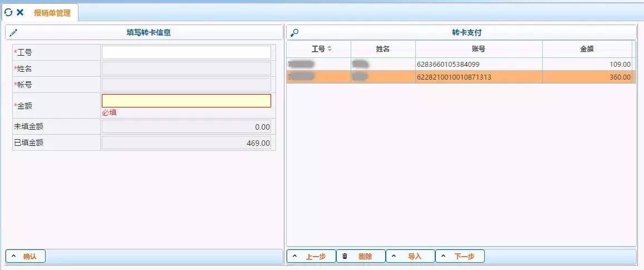Click the 金额 column header in table
This screenshot has height=270, width=644.
click(587, 49)
